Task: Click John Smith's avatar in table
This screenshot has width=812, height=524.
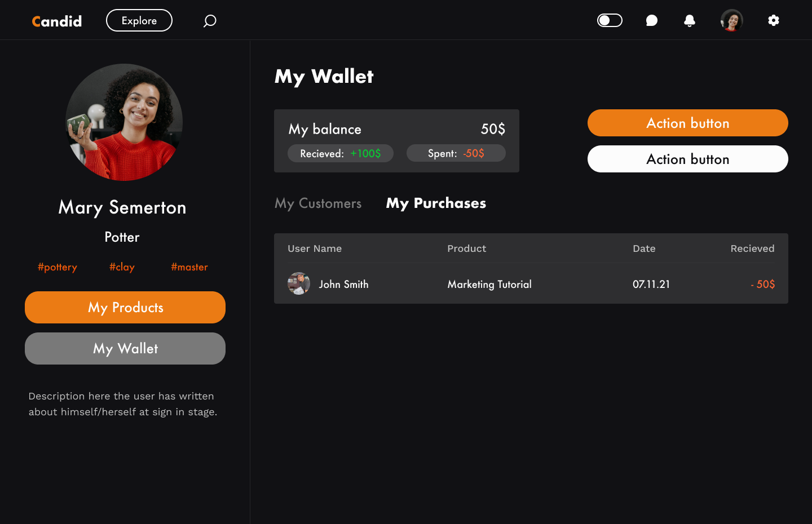Action: tap(299, 284)
